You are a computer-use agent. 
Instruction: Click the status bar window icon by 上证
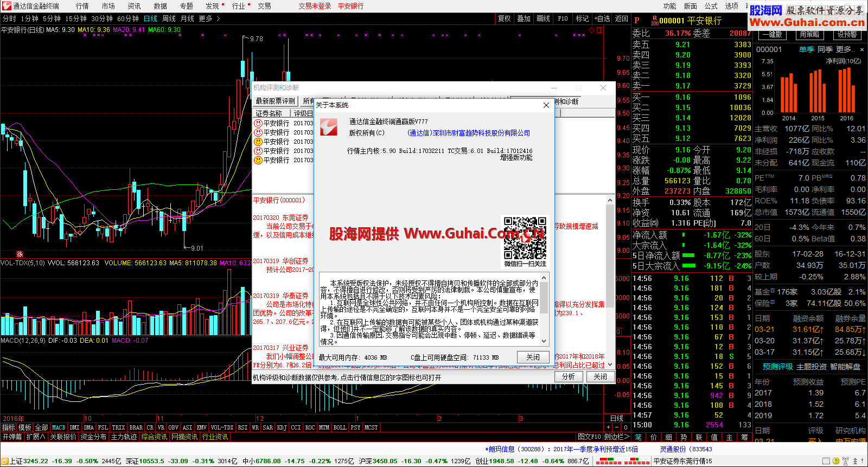click(5, 462)
